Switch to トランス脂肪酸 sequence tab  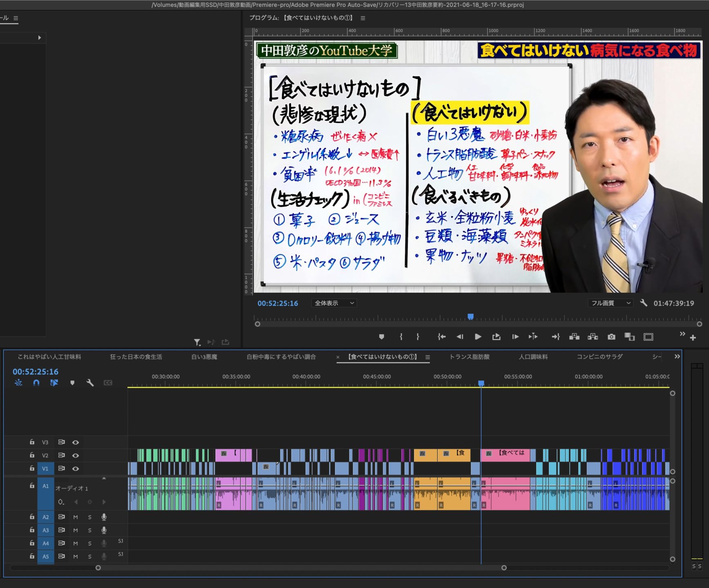(470, 357)
